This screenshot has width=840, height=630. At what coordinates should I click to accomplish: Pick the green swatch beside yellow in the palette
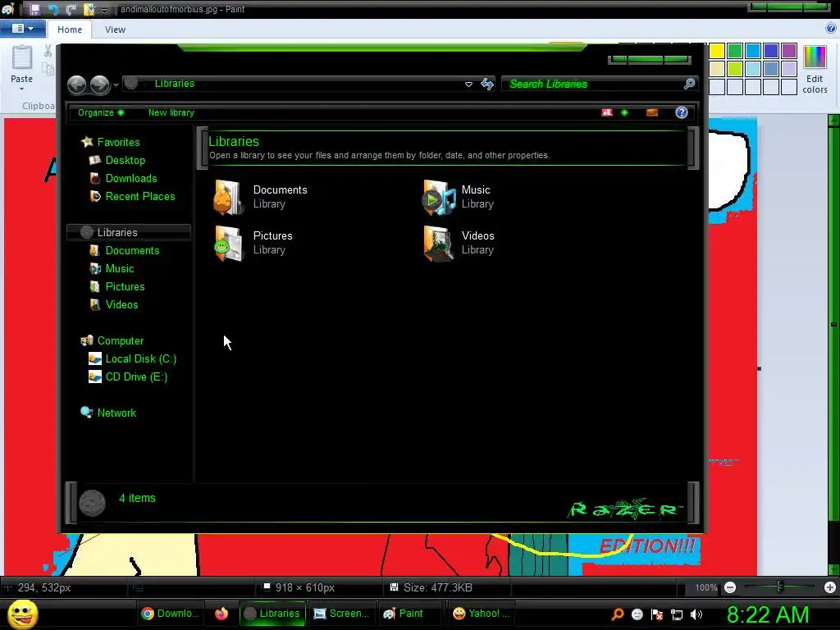tap(735, 51)
